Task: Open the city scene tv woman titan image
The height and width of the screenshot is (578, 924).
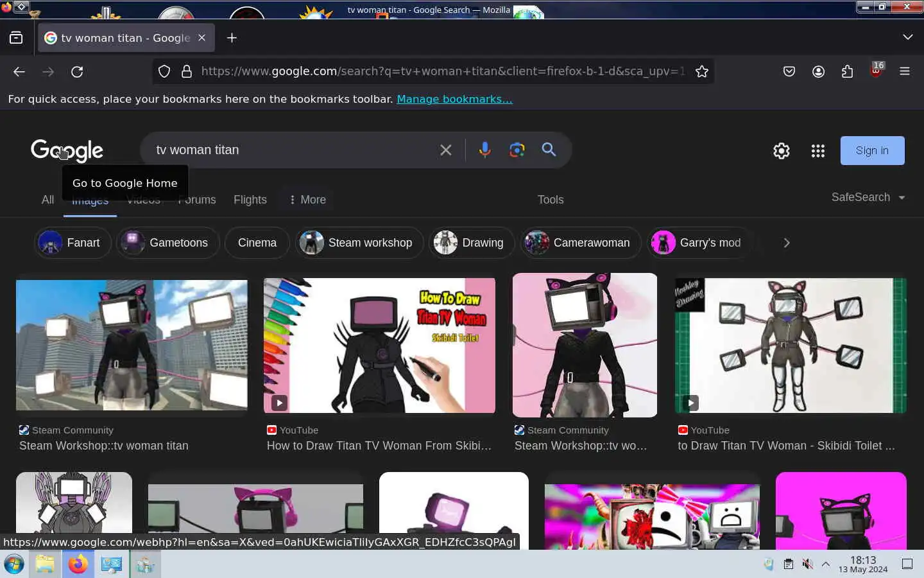Action: pyautogui.click(x=132, y=345)
